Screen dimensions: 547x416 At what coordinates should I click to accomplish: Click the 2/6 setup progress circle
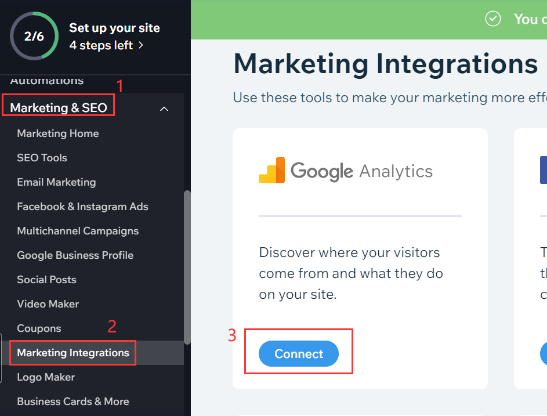[34, 36]
